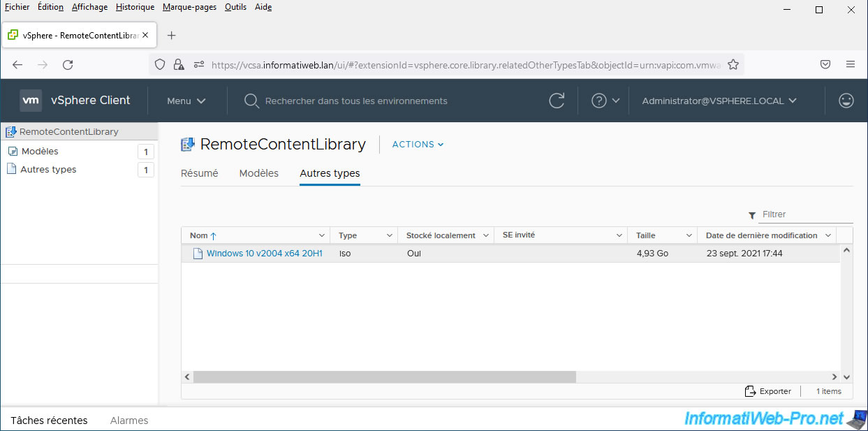Bookmark this page with the star icon
868x431 pixels.
[733, 64]
